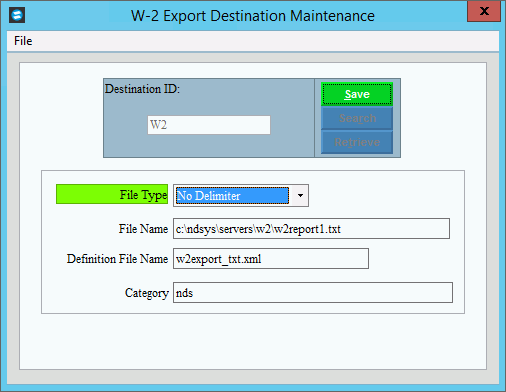This screenshot has height=392, width=506.
Task: Click the green Save button
Action: pyautogui.click(x=357, y=94)
